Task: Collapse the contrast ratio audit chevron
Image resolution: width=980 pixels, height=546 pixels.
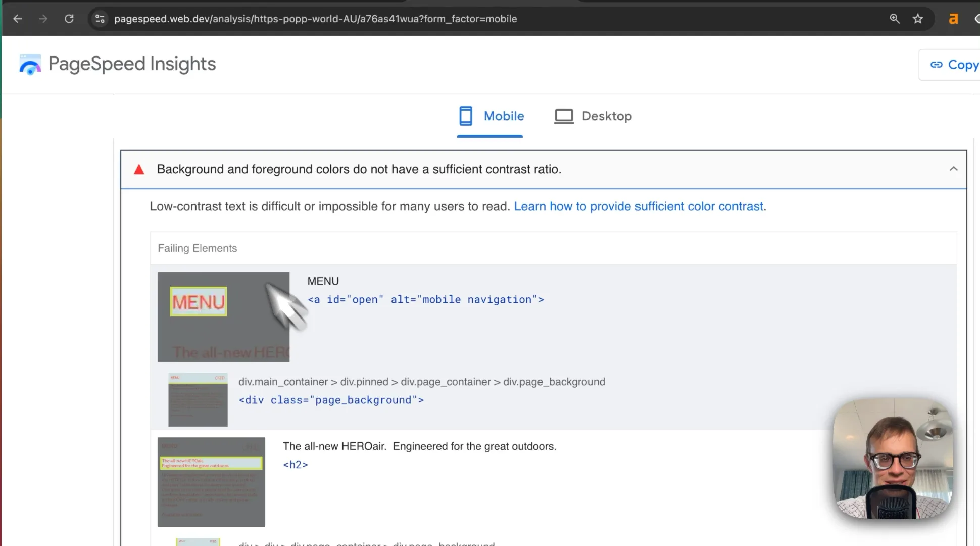Action: tap(953, 169)
